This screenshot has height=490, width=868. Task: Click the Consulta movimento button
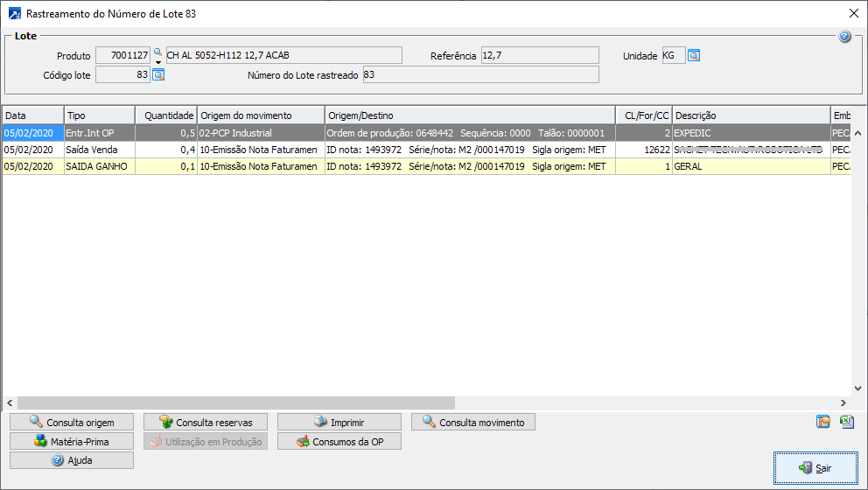point(473,422)
